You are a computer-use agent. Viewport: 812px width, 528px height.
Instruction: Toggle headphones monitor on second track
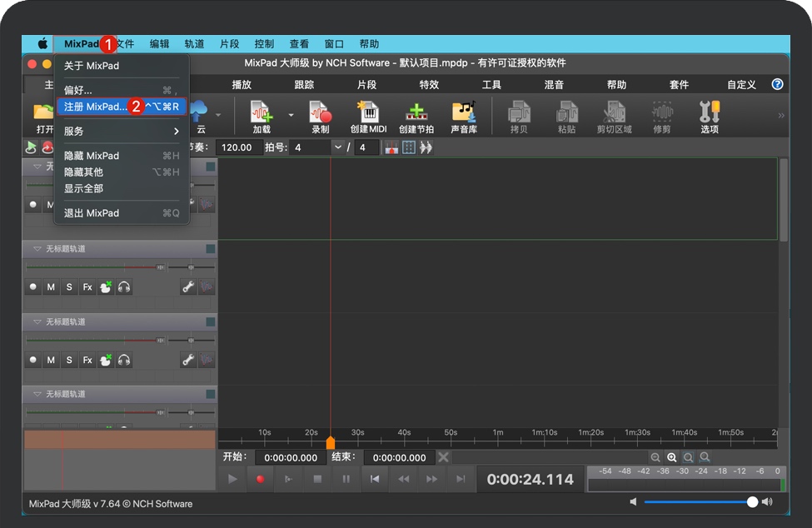pos(124,286)
